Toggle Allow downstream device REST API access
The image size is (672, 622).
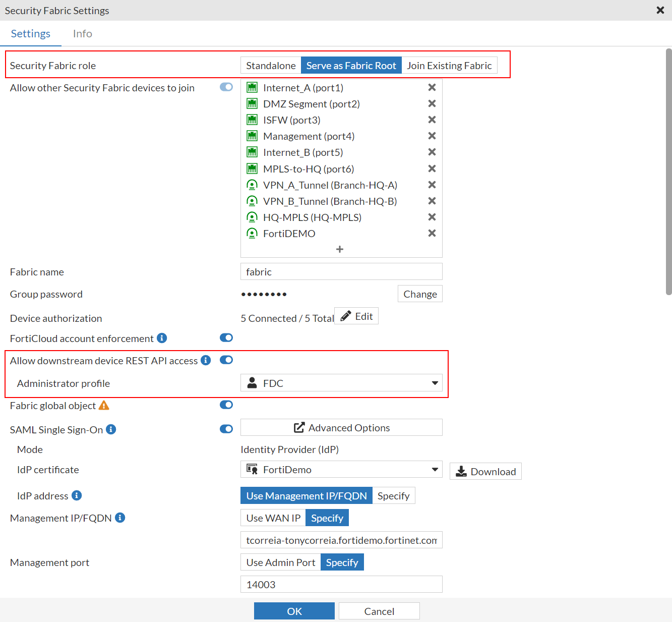(x=226, y=360)
